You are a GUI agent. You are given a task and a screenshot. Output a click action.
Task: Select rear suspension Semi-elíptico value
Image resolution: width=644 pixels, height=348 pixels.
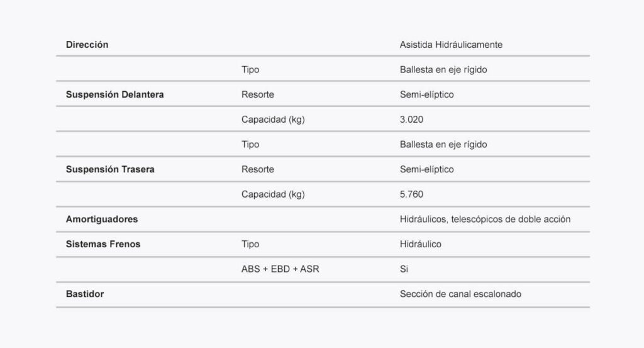click(427, 169)
